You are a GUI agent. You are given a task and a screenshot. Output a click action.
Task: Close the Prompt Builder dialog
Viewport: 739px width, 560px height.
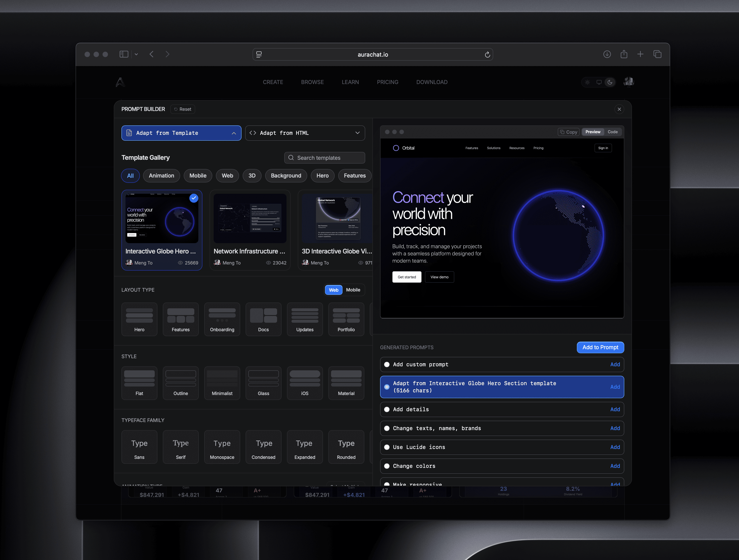coord(619,109)
